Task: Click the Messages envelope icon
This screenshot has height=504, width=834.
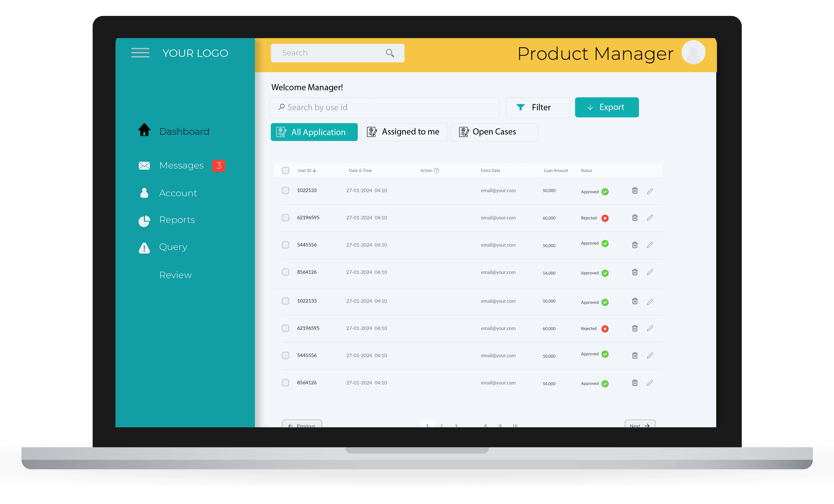Action: point(144,165)
